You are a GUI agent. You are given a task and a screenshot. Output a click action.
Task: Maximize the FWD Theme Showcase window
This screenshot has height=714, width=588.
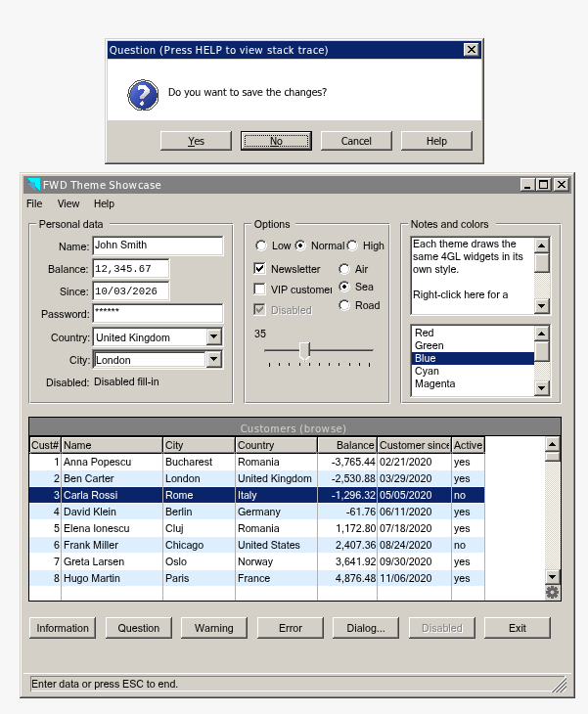click(544, 185)
